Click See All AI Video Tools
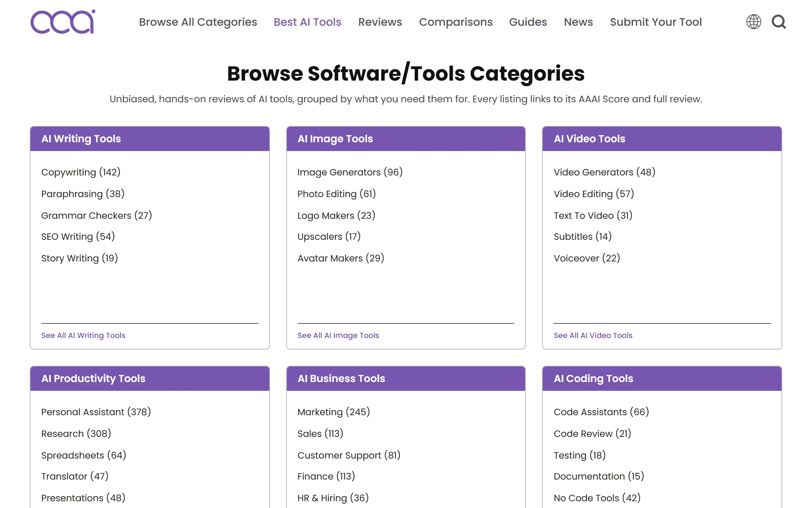 [593, 335]
